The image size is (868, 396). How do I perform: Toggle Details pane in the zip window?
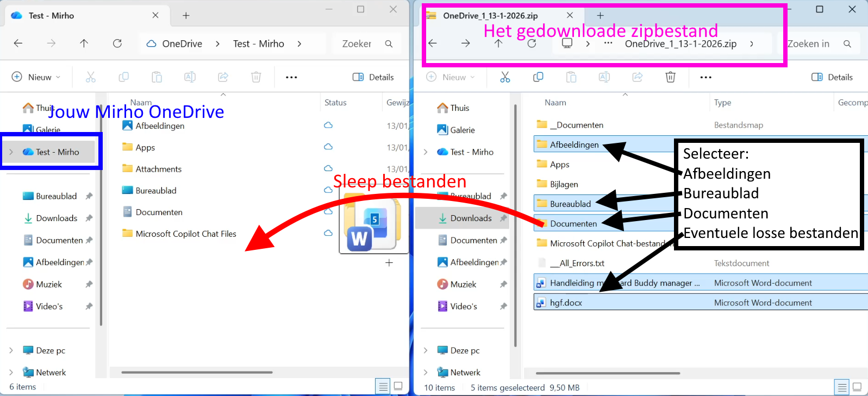[832, 77]
